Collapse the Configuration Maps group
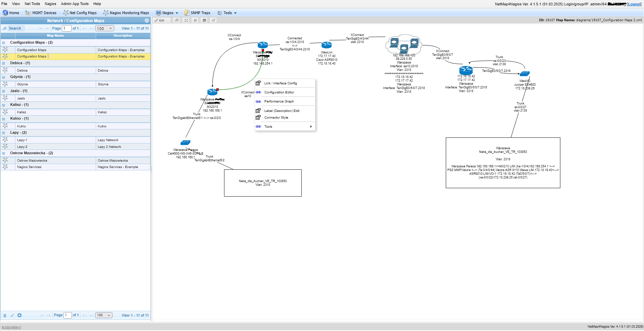644x331 pixels. 4,43
